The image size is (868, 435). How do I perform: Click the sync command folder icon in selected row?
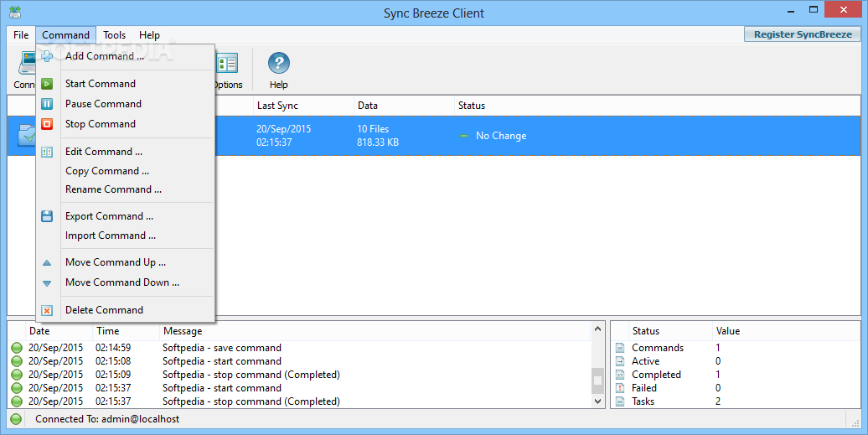tap(27, 136)
